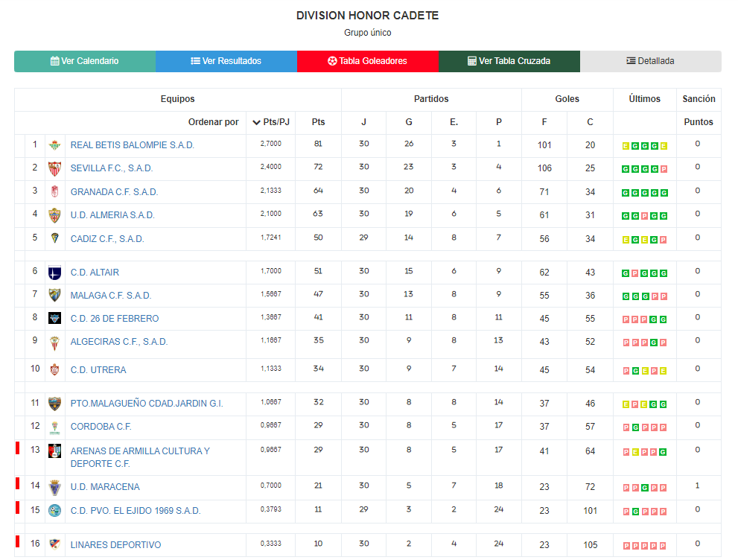Viewport: 738px width, 560px height.
Task: Click the Últimos column header
Action: [644, 99]
